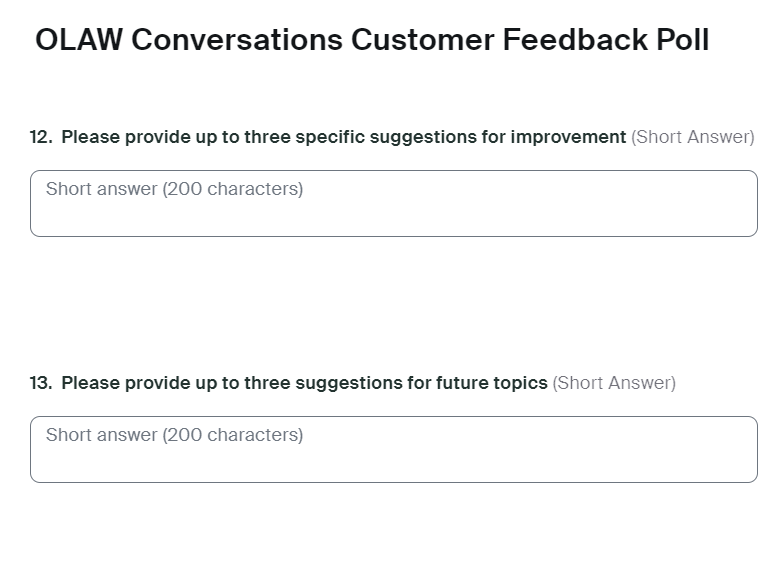Click the question 13 short answer field
Screen dimensions: 781x574
pos(393,450)
